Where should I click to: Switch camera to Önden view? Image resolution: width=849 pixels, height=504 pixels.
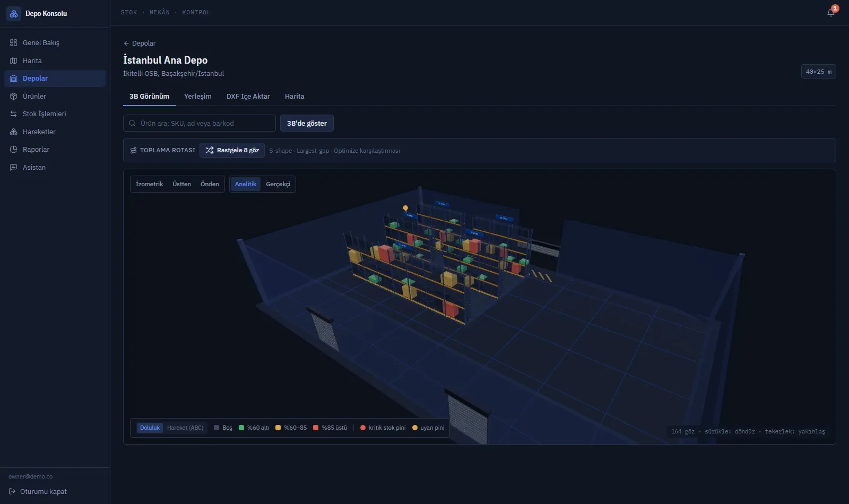coord(210,184)
